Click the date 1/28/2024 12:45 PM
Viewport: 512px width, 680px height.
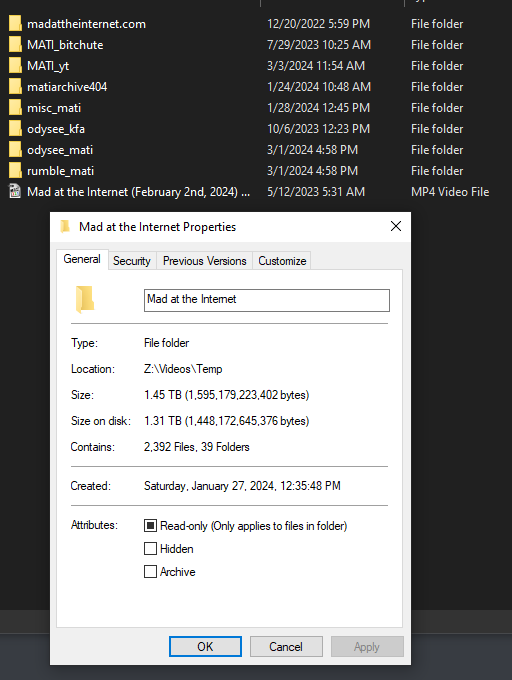click(x=318, y=108)
